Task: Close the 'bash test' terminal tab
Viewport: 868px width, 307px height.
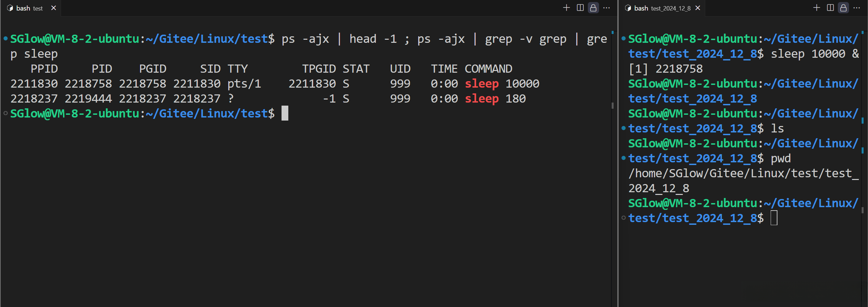Action: [54, 8]
